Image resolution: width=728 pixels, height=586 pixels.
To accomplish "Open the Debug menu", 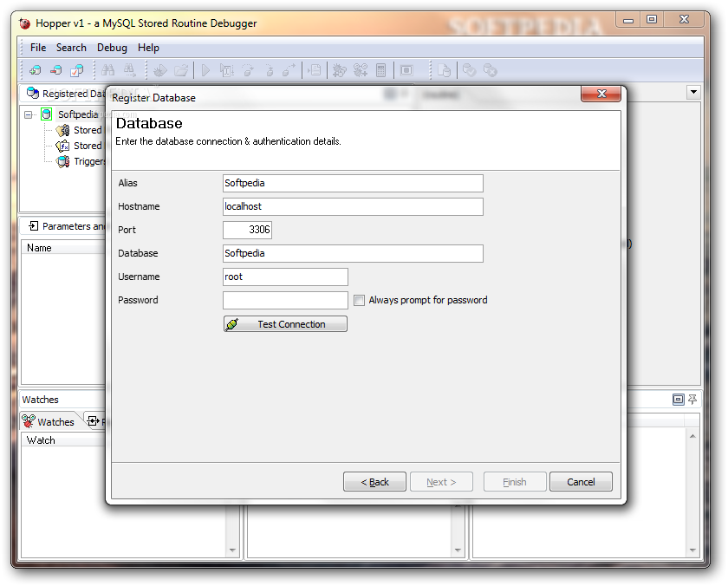I will pyautogui.click(x=112, y=48).
